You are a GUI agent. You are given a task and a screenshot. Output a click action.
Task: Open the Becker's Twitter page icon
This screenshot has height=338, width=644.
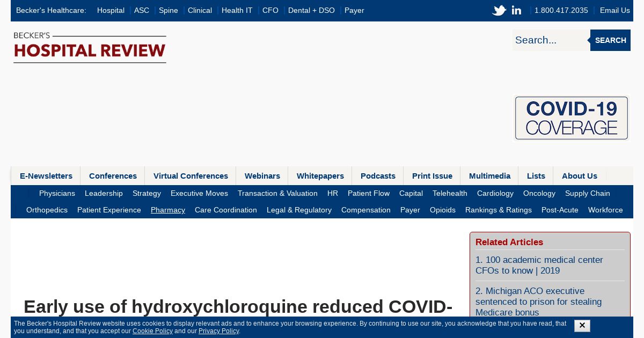click(499, 10)
